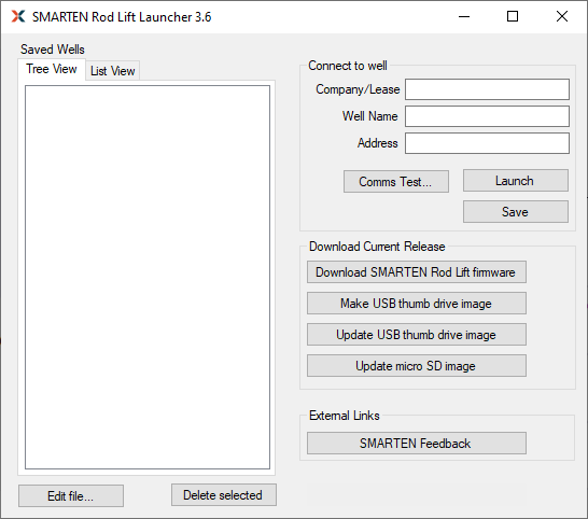
Task: Click the SMARTEN X logo icon in title bar
Action: tap(18, 16)
